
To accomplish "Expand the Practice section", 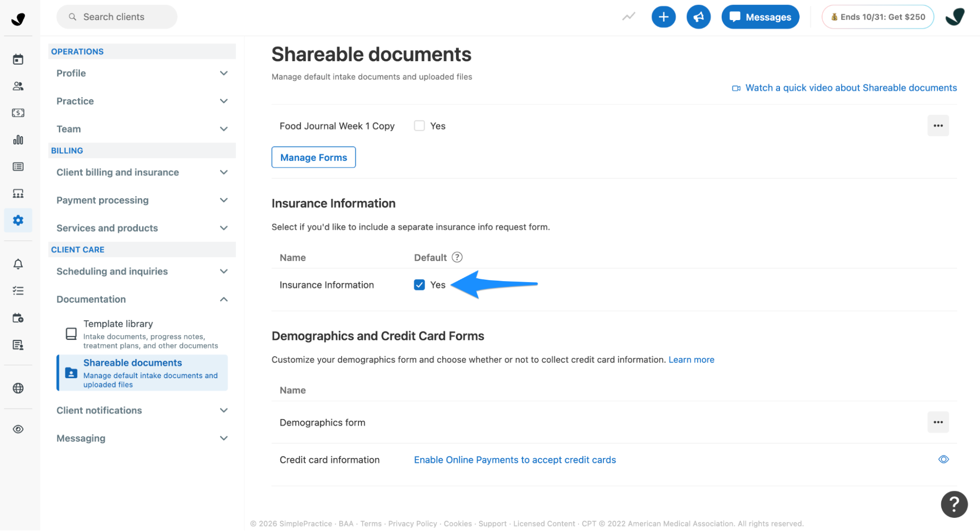I will tap(142, 101).
